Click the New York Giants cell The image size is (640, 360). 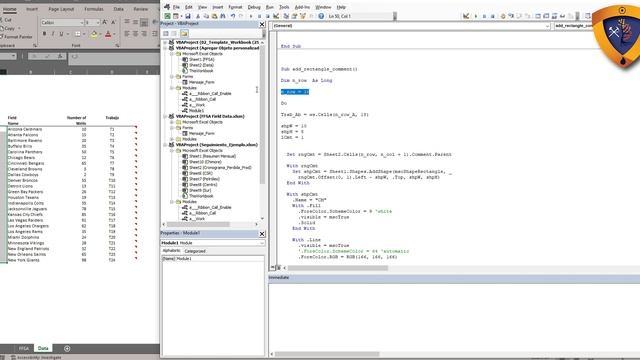coord(24,260)
